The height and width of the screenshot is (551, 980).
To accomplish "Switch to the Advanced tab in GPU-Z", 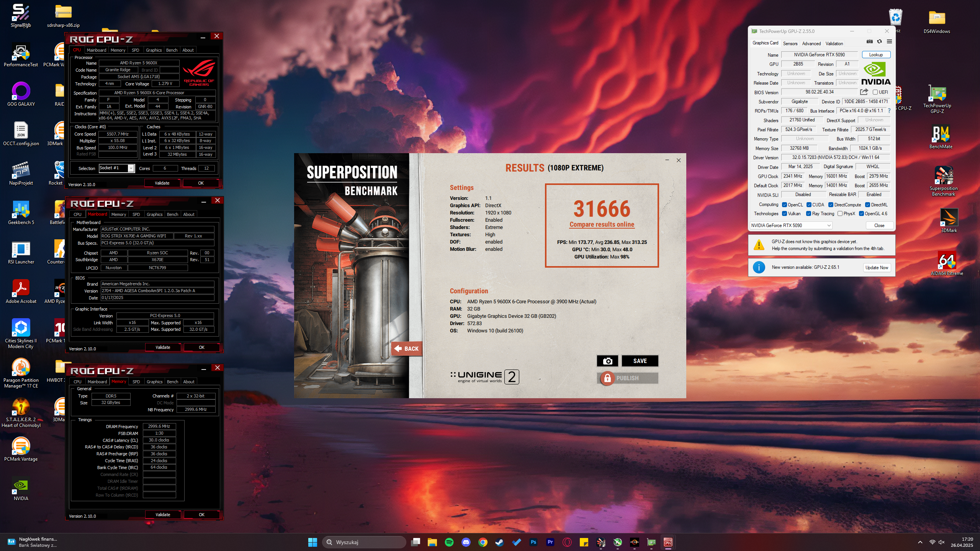I will [x=811, y=43].
